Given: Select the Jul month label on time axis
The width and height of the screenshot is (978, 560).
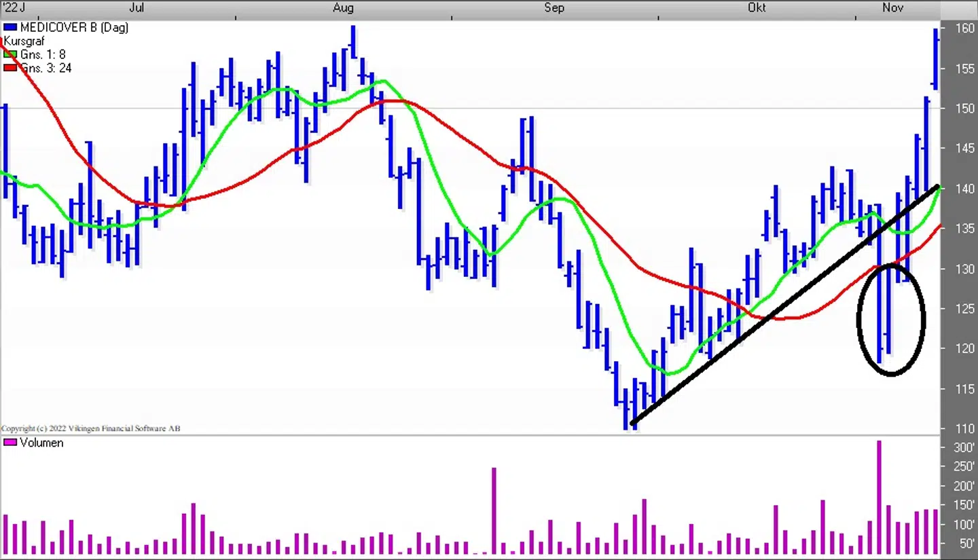Looking at the screenshot, I should pos(136,7).
